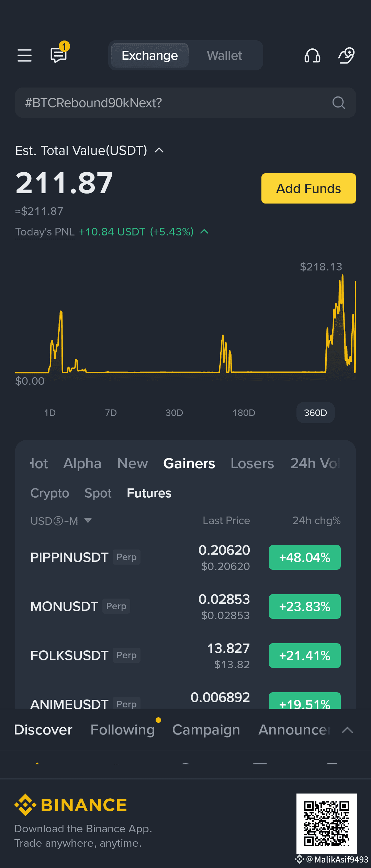Tap the search magnifier icon

pos(338,103)
